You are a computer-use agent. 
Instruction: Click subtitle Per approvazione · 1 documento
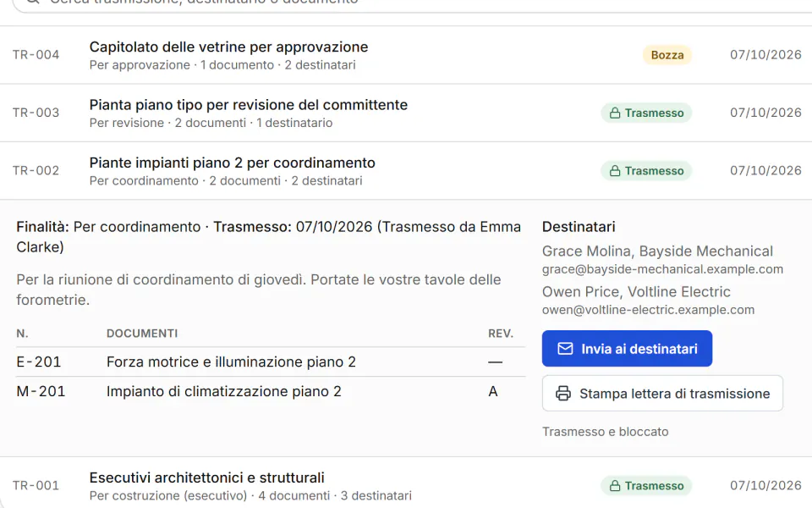click(222, 65)
